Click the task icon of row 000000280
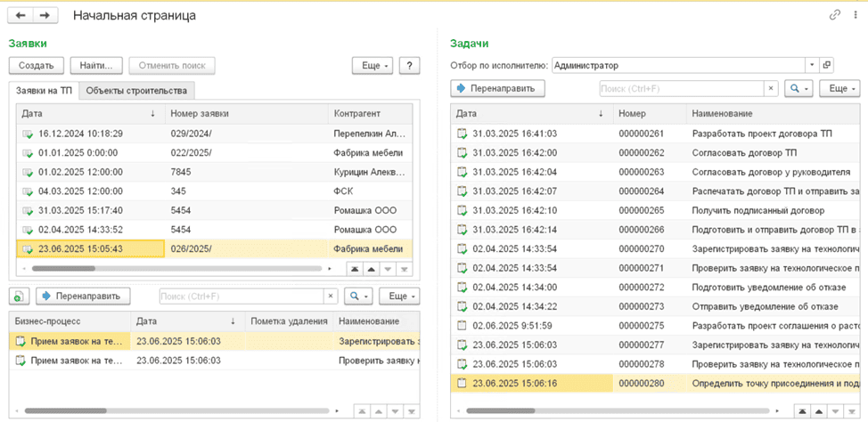The height and width of the screenshot is (422, 868). [462, 383]
